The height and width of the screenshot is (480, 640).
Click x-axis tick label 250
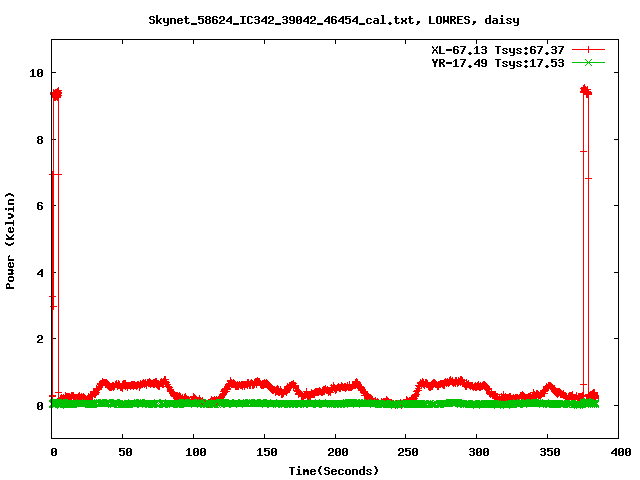click(x=408, y=452)
